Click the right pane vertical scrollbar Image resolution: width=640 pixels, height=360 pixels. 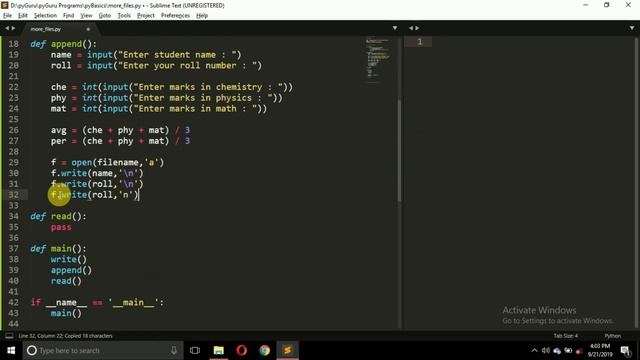(x=636, y=182)
